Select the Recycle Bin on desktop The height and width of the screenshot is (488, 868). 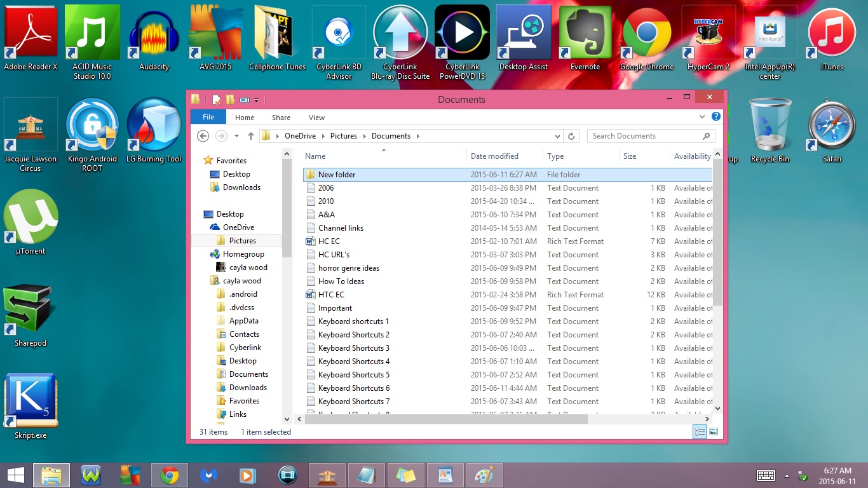pos(770,131)
